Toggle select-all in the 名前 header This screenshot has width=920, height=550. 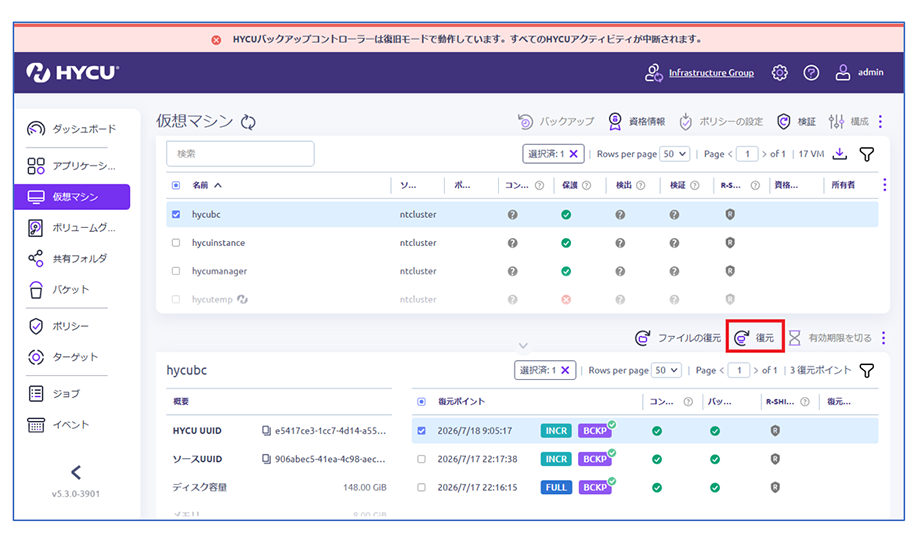click(176, 185)
